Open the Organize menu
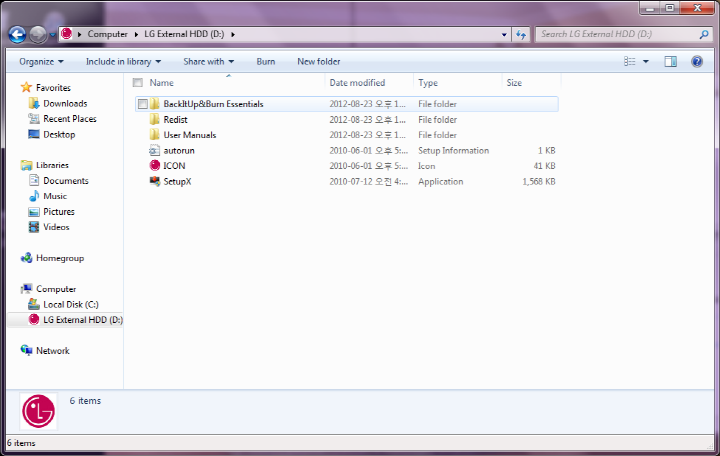This screenshot has height=456, width=720. click(41, 62)
